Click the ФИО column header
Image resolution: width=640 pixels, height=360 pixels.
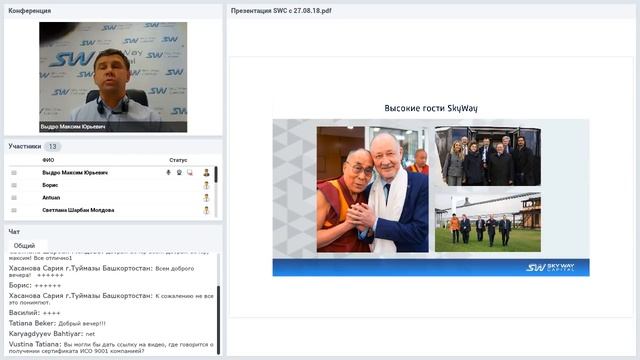[48, 160]
